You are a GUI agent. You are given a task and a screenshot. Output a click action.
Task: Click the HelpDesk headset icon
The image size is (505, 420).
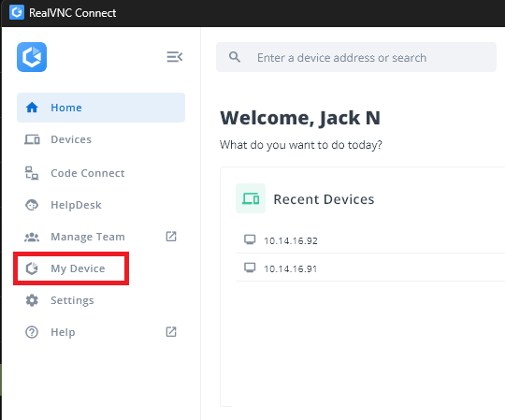coord(32,205)
